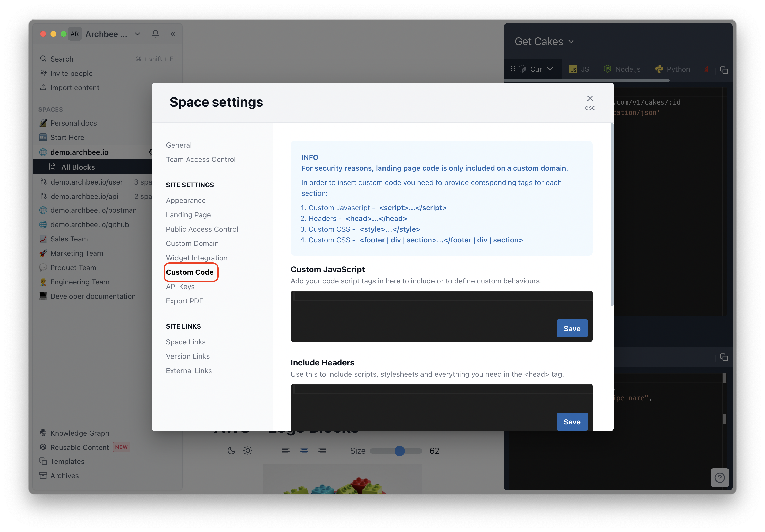
Task: Switch to dark mode moon icon
Action: [x=231, y=451]
